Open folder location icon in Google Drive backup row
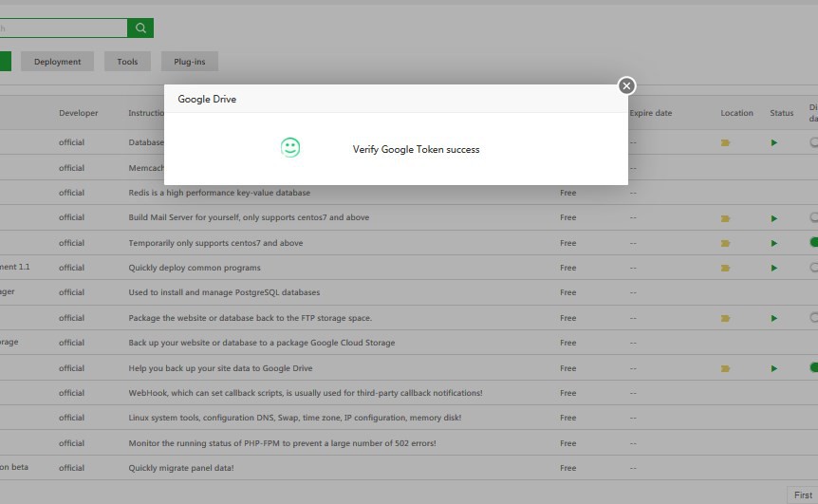The image size is (818, 504). click(x=726, y=368)
